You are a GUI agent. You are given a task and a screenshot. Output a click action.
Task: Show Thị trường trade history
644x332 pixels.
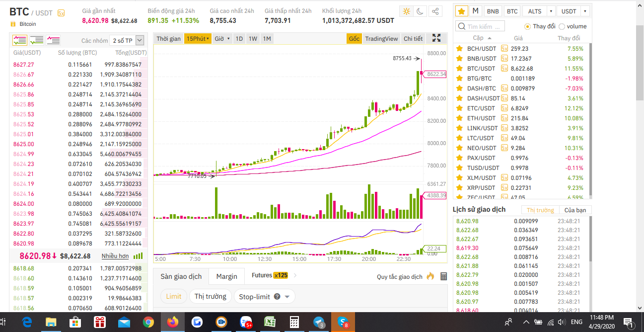click(540, 210)
